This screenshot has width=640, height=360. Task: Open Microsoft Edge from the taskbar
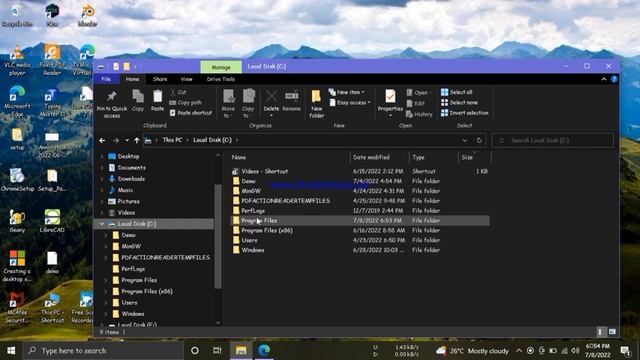tap(264, 350)
